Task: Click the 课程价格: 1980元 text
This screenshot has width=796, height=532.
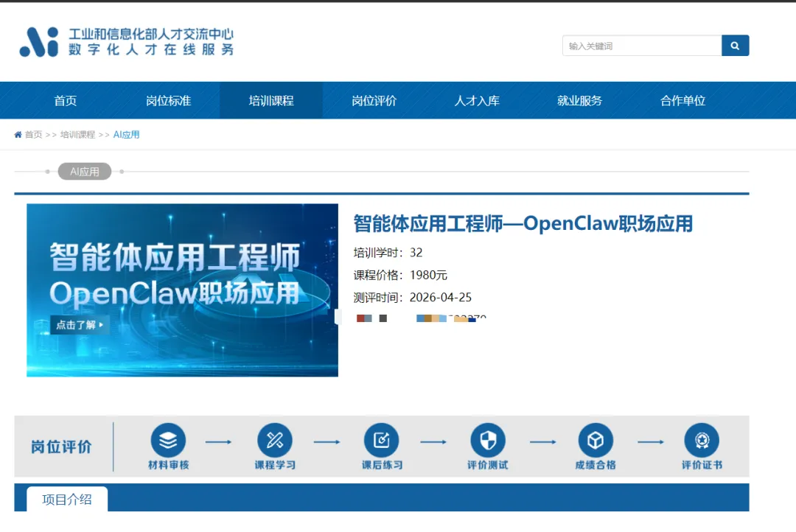Action: click(400, 275)
